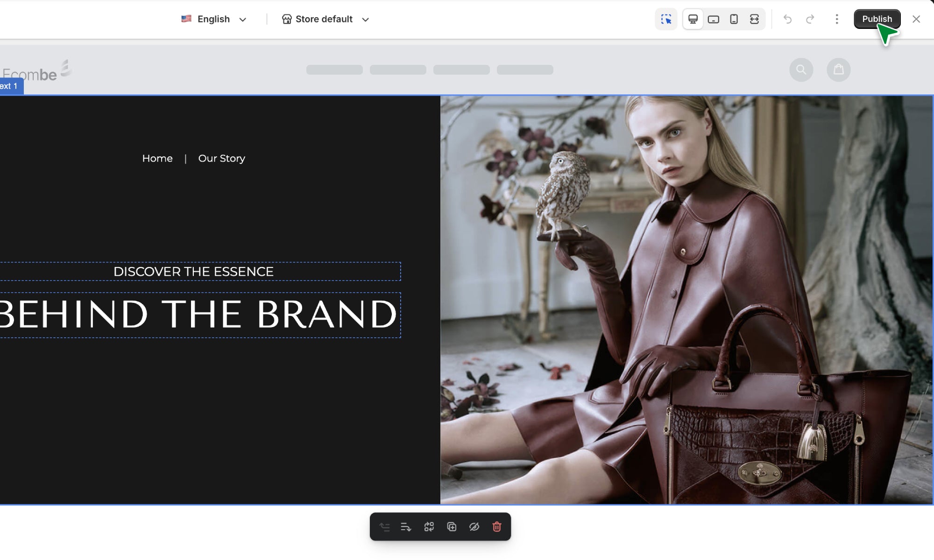934x560 pixels.
Task: Move section down with the toolbar icon
Action: pos(406,527)
